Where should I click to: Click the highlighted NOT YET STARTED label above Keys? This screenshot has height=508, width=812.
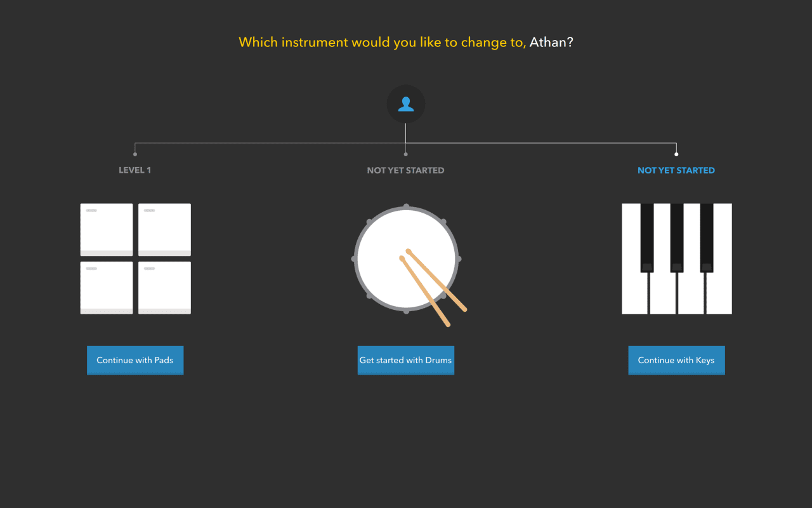pyautogui.click(x=676, y=170)
